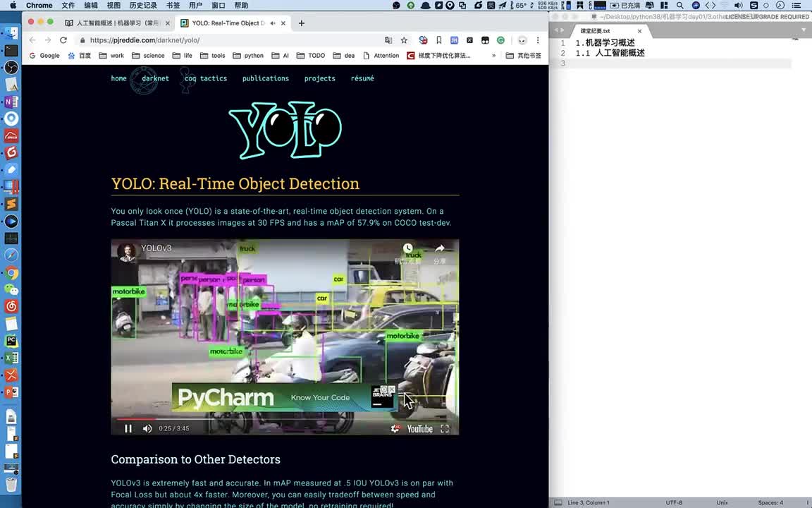Open YouTube logo link in player
Screen dimensions: 812x508
point(419,428)
